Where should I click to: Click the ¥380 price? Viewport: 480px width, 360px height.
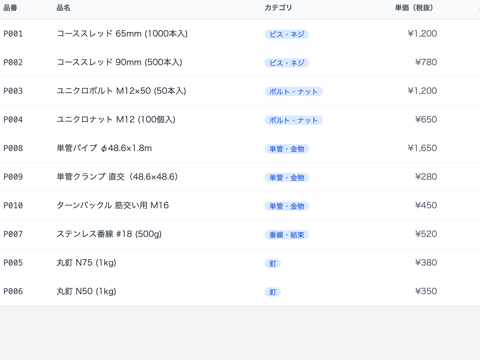coord(426,263)
